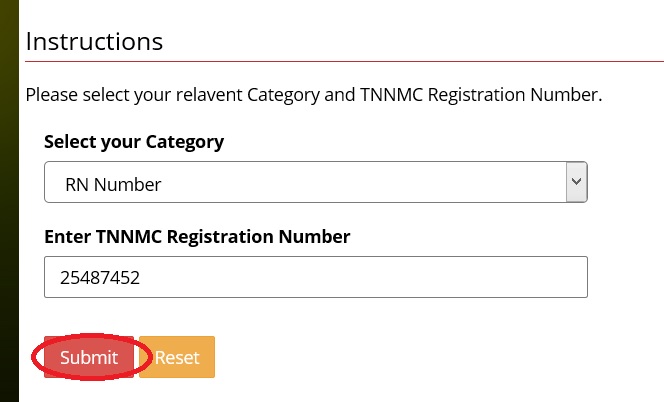The height and width of the screenshot is (402, 664).
Task: Click the "Select your Category" label
Action: [x=134, y=141]
